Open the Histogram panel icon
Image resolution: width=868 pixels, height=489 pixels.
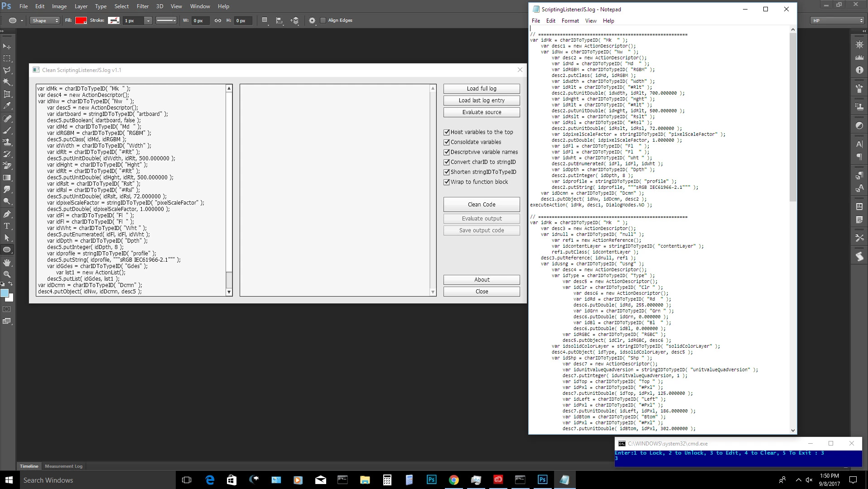(859, 58)
